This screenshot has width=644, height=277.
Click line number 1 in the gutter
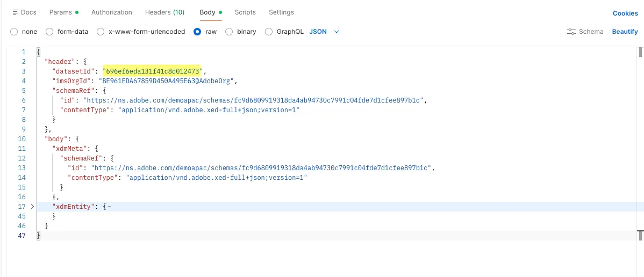(x=24, y=52)
